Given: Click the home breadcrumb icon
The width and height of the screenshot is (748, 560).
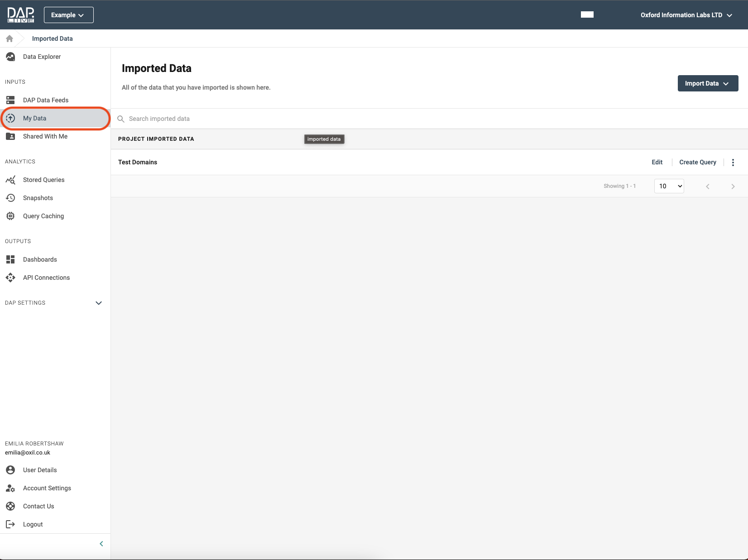Looking at the screenshot, I should pyautogui.click(x=10, y=38).
